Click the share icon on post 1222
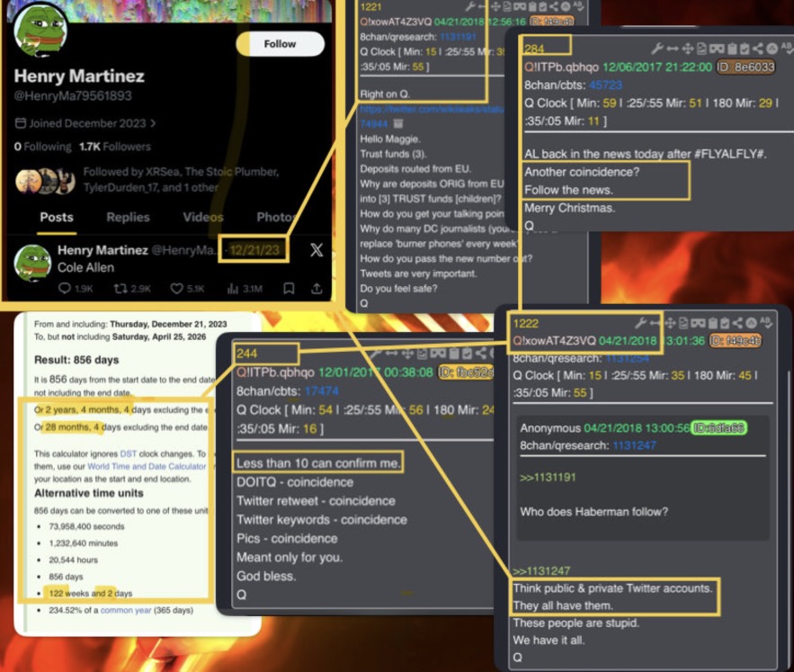 pos(737,323)
